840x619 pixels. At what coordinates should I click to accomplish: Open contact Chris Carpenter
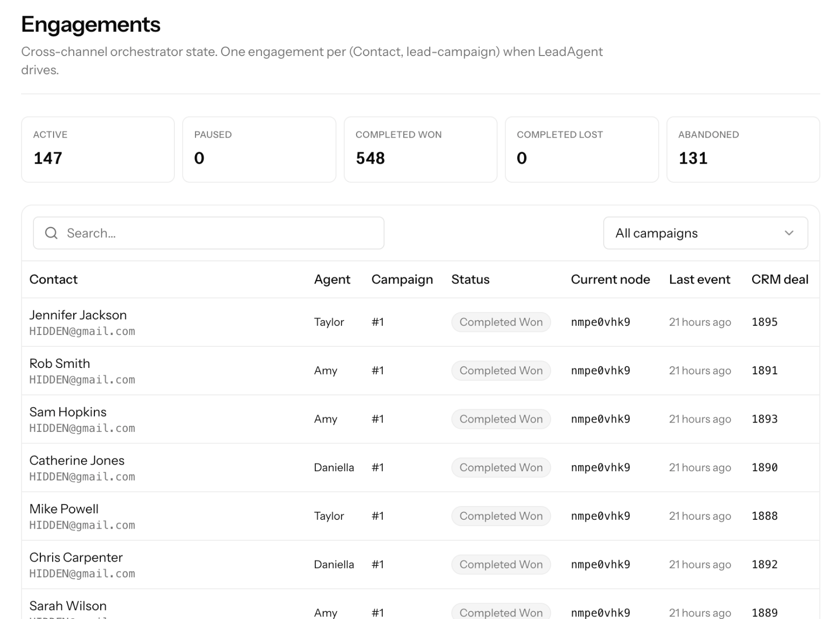click(76, 558)
